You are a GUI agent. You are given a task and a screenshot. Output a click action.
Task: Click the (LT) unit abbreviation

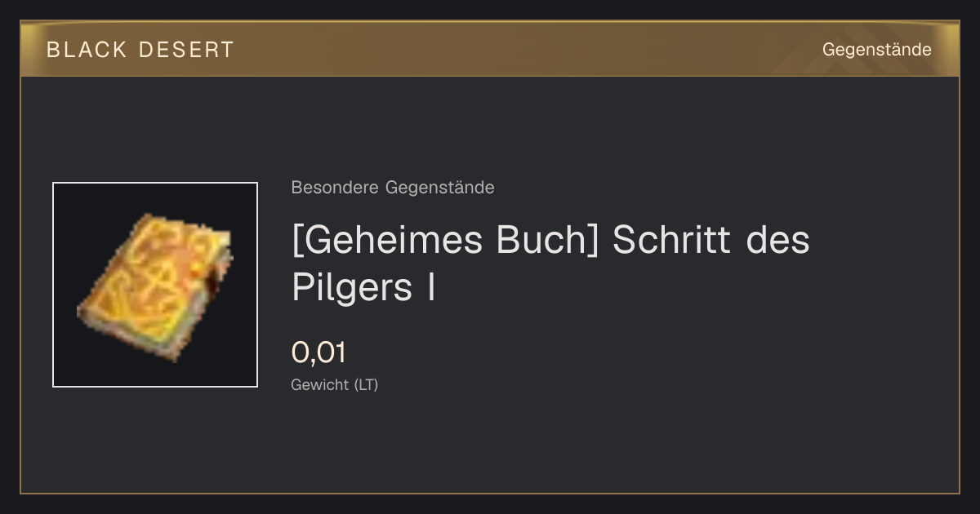pos(365,385)
